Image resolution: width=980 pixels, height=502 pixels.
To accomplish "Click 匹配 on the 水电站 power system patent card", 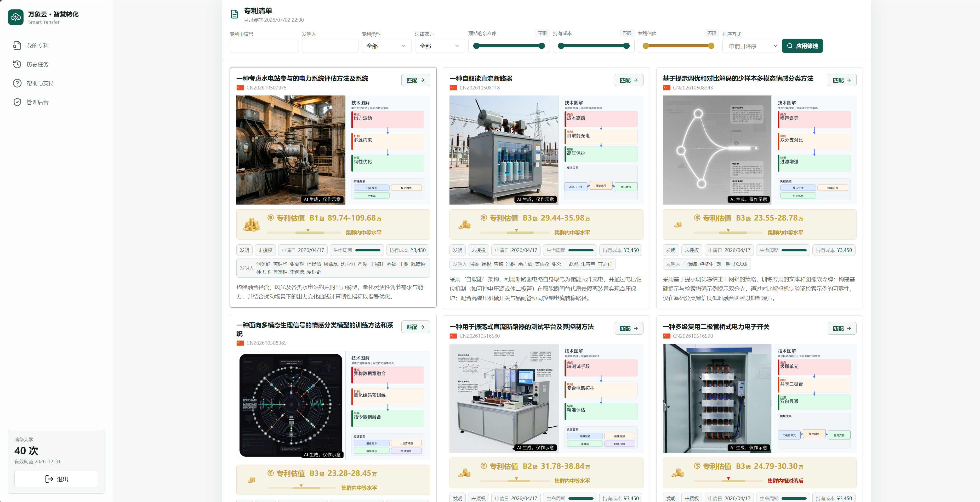I will 415,80.
